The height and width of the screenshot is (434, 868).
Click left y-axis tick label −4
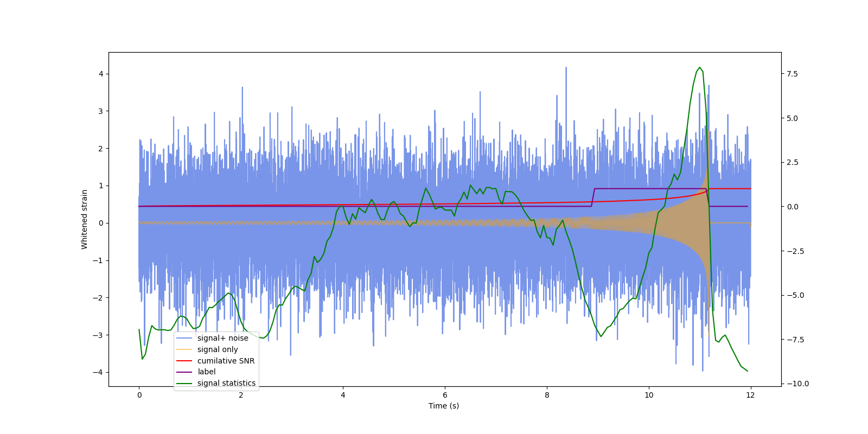(x=98, y=372)
